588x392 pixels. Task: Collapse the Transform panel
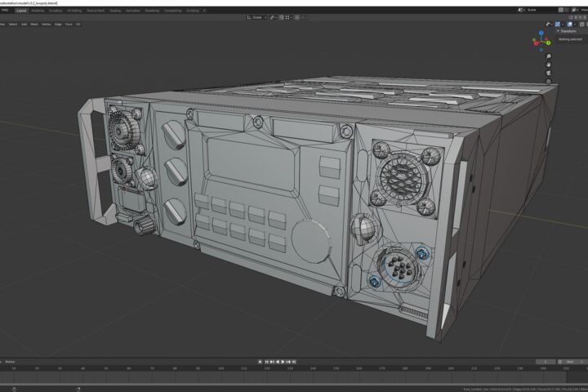coord(559,31)
